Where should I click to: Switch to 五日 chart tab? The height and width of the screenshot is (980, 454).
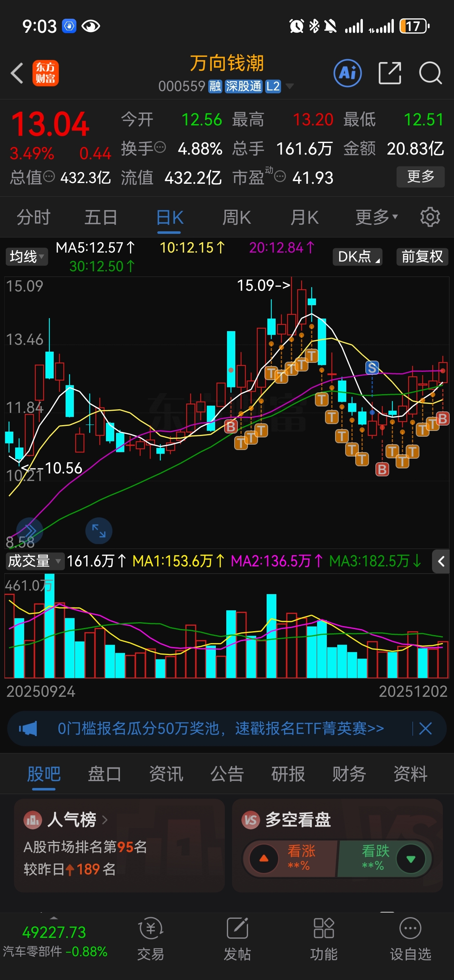coord(101,217)
